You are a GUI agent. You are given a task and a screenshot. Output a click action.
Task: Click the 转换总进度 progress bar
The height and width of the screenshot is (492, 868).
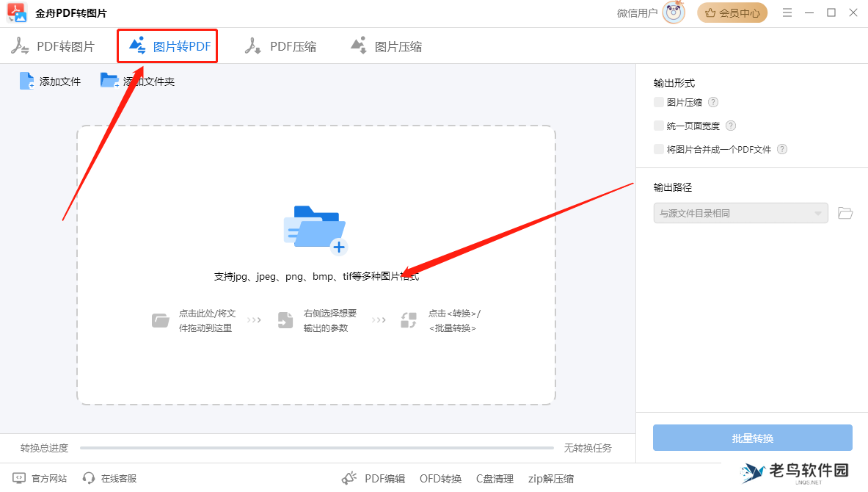click(x=316, y=447)
